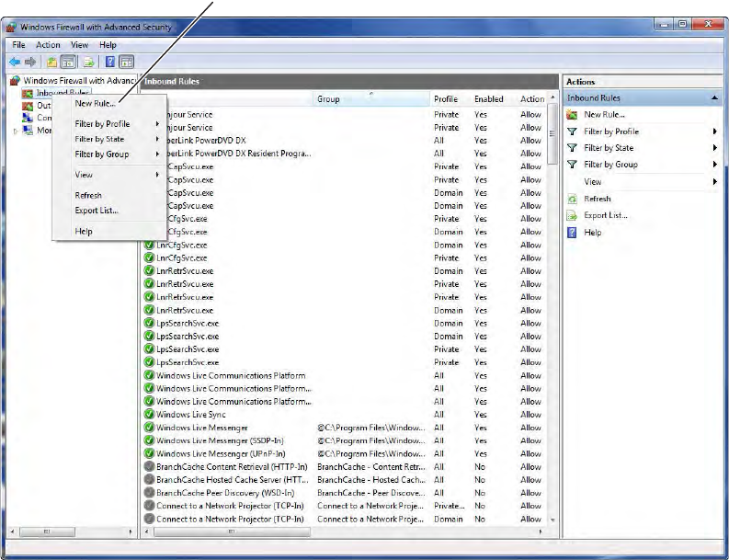
Task: Click green check icon for Windows Live Messenger (UPnP-In)
Action: (x=149, y=453)
